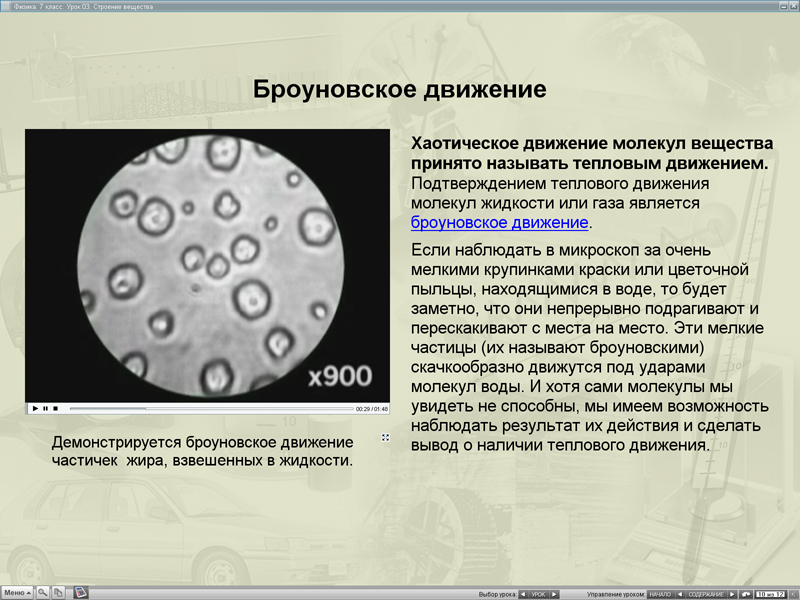Minimize the lesson window
This screenshot has width=800, height=600.
pos(784,6)
